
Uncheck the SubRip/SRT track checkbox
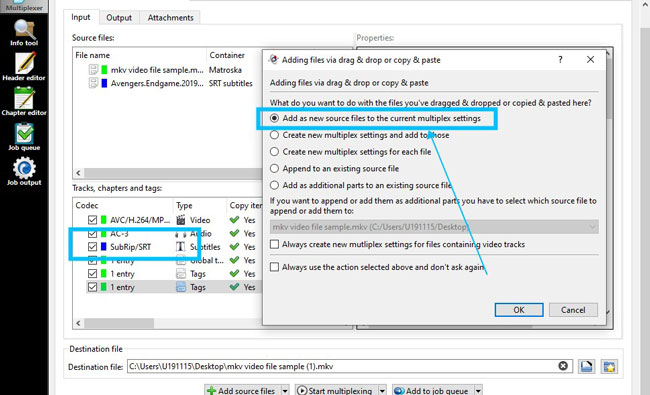click(x=92, y=247)
